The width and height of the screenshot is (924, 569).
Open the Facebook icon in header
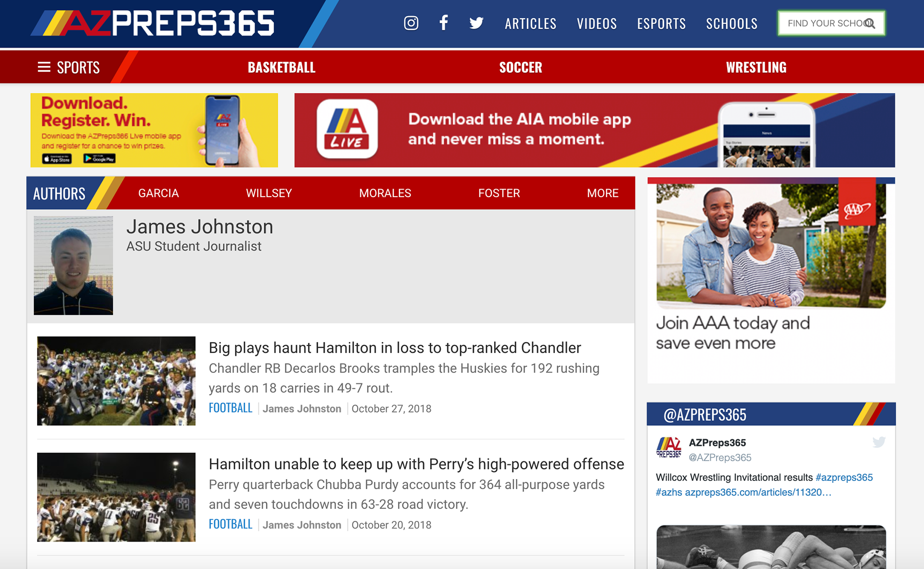(x=444, y=23)
